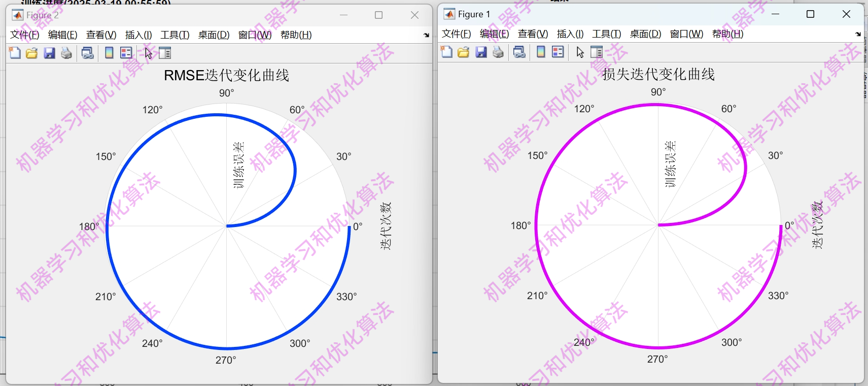
Task: Open 帮助(H) menu in Figure 1
Action: 728,34
